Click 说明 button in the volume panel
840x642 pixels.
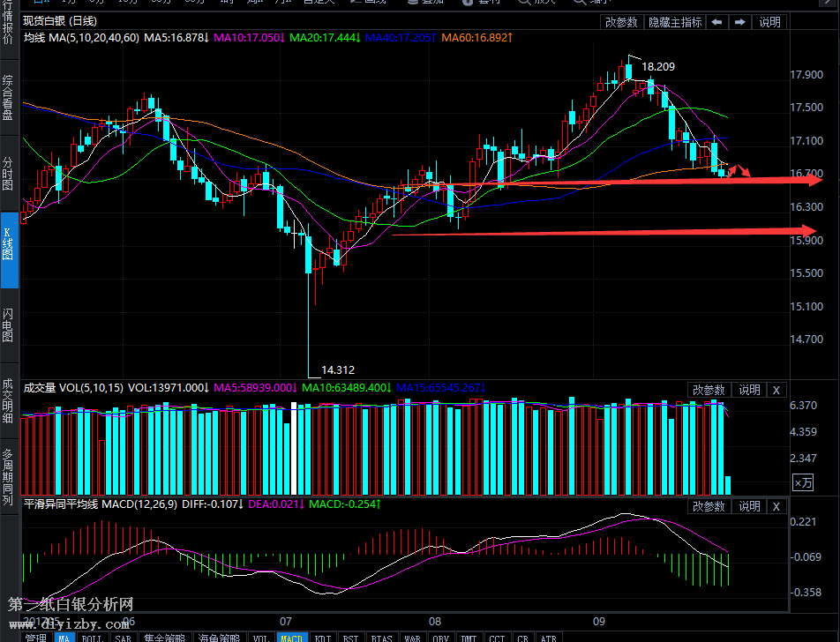tap(749, 390)
